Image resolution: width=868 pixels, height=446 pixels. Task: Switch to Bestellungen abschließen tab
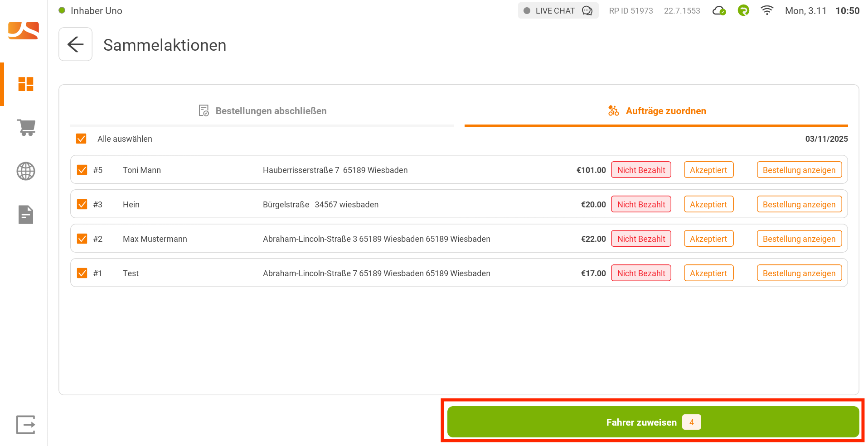tap(262, 111)
